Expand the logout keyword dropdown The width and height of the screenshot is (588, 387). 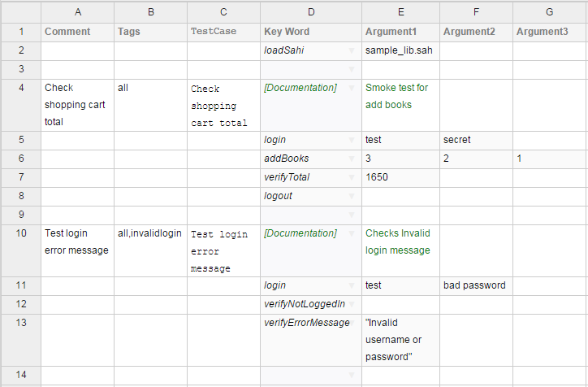pyautogui.click(x=352, y=196)
